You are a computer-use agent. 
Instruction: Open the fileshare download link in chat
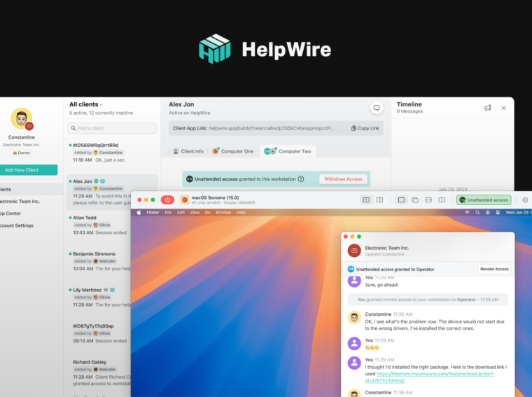[x=429, y=377]
